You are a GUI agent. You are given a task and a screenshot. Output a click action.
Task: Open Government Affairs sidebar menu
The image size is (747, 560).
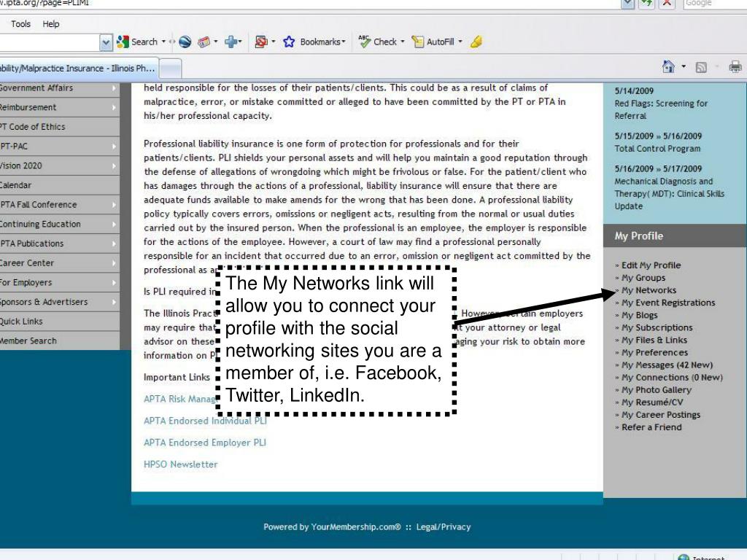[x=60, y=88]
